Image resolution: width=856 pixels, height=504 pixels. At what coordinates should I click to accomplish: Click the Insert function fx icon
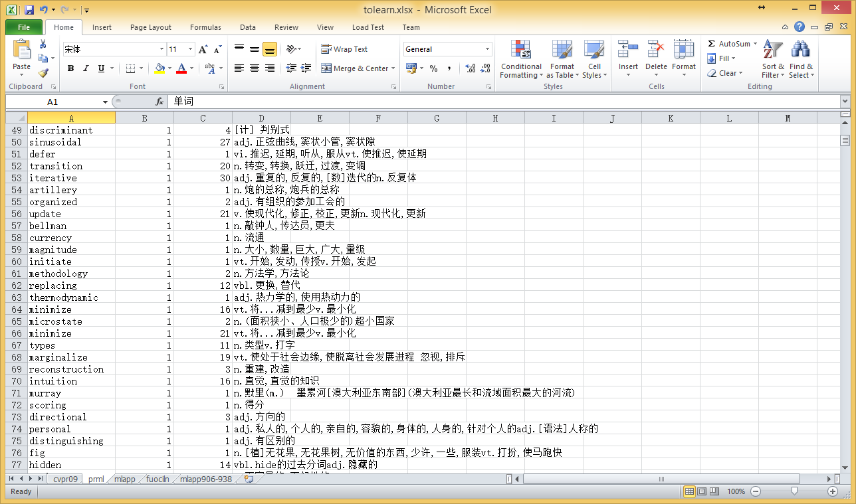coord(160,102)
